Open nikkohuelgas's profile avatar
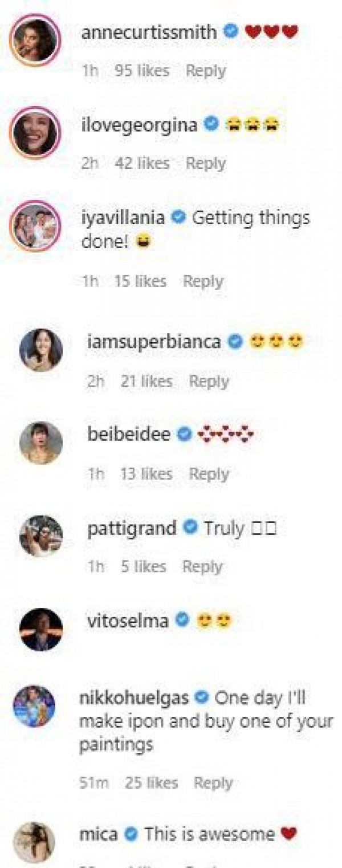 (x=34, y=707)
